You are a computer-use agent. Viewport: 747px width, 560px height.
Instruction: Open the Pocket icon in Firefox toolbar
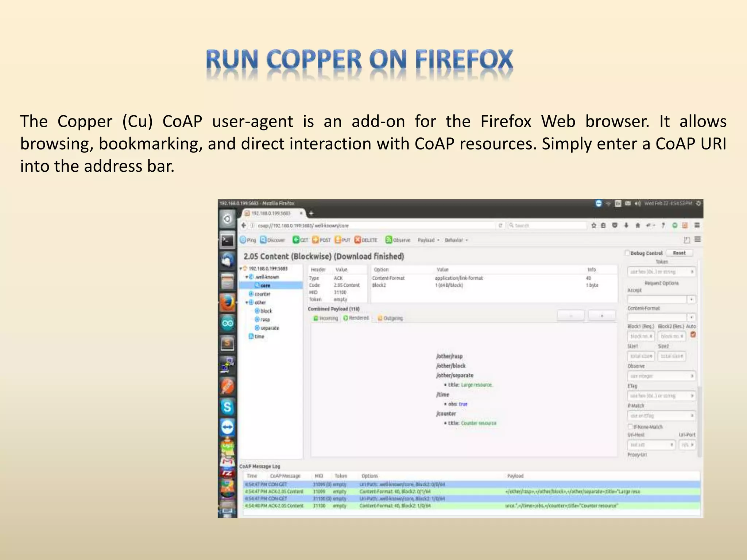pyautogui.click(x=615, y=225)
